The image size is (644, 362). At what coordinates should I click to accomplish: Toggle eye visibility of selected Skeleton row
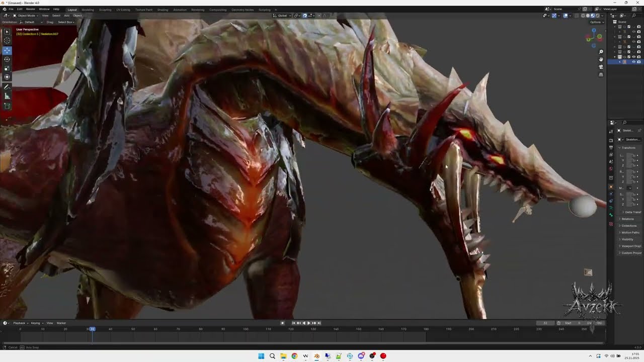pos(634,62)
